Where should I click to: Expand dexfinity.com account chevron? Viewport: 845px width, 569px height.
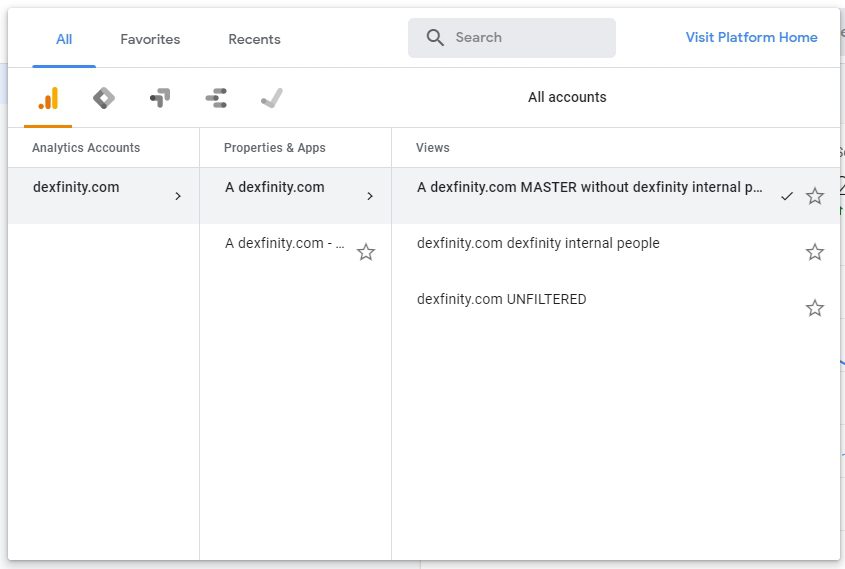(178, 196)
